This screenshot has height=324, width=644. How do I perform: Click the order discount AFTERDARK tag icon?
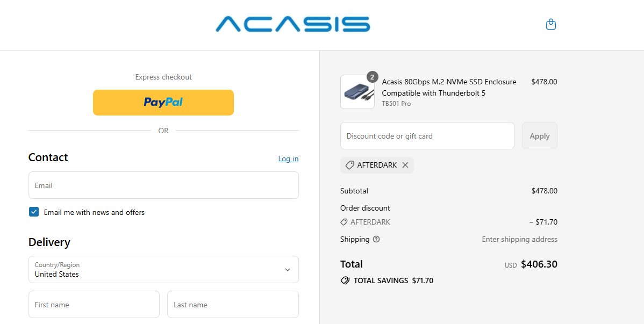tap(344, 222)
